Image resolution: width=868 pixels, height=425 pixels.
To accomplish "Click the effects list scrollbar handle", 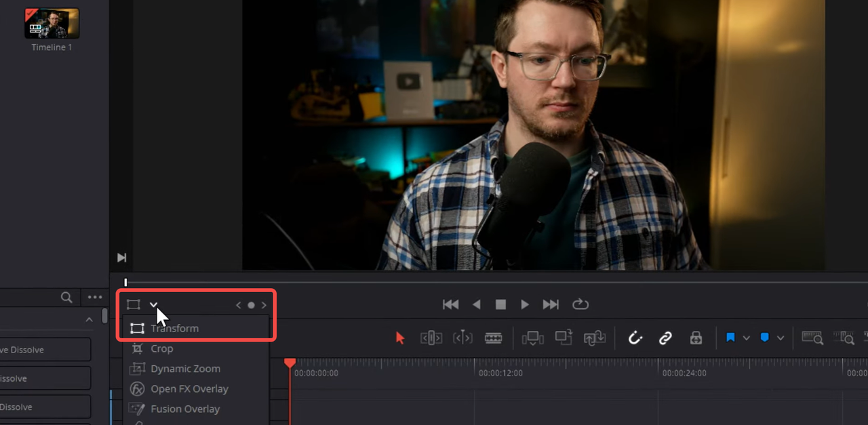I will pos(104,316).
